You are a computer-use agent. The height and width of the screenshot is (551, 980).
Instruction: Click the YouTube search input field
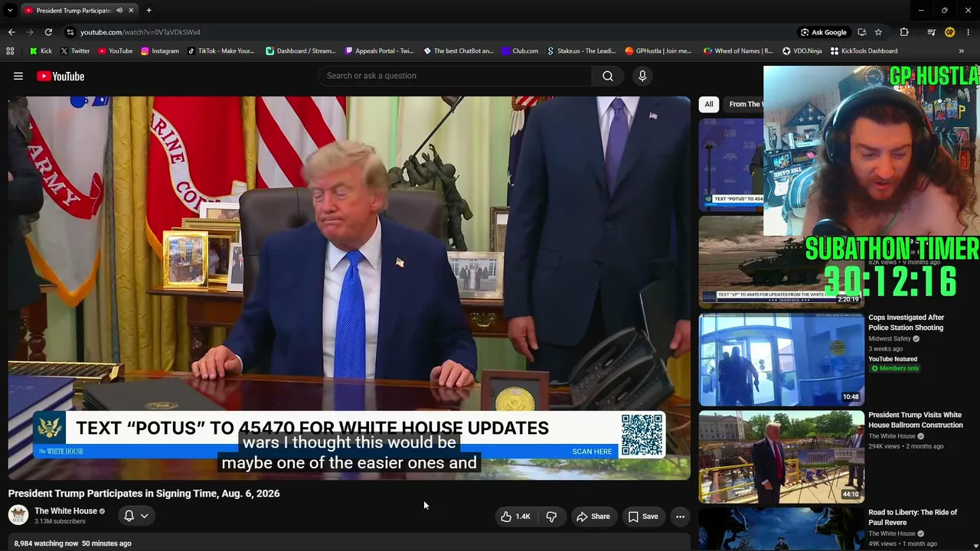point(455,76)
